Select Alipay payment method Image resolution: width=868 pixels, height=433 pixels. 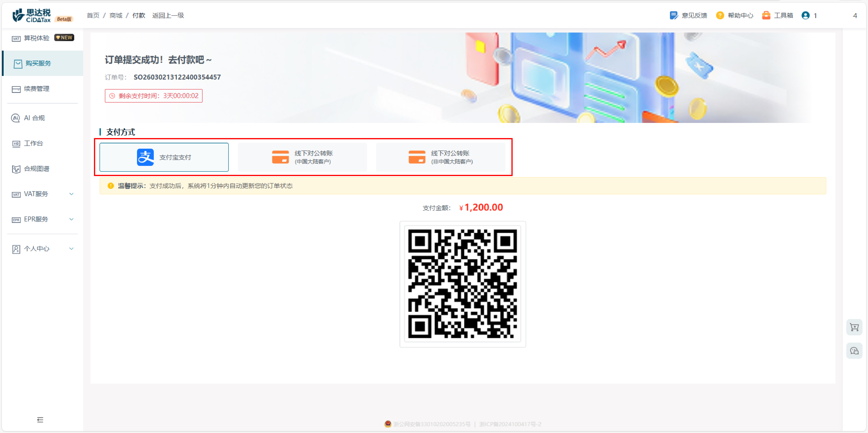164,157
